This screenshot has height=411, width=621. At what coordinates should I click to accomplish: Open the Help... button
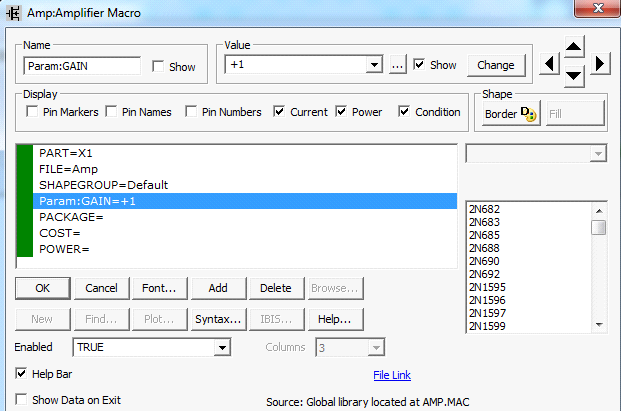tap(335, 319)
